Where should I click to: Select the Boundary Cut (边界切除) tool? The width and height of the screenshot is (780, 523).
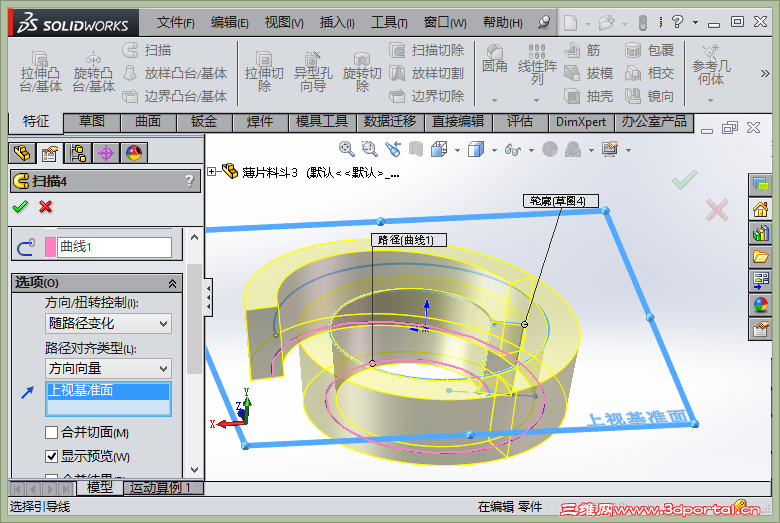[x=426, y=96]
